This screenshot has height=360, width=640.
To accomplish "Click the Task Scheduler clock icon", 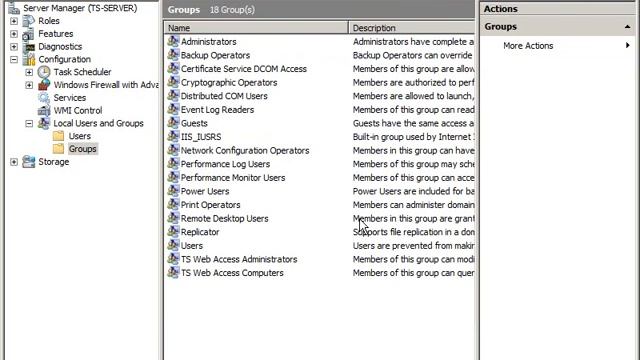I will pyautogui.click(x=44, y=72).
